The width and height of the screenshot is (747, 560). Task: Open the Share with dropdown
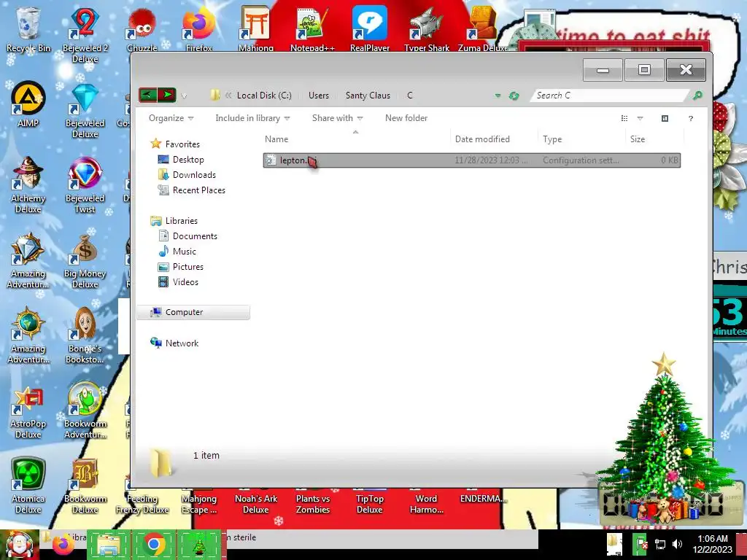pyautogui.click(x=337, y=118)
